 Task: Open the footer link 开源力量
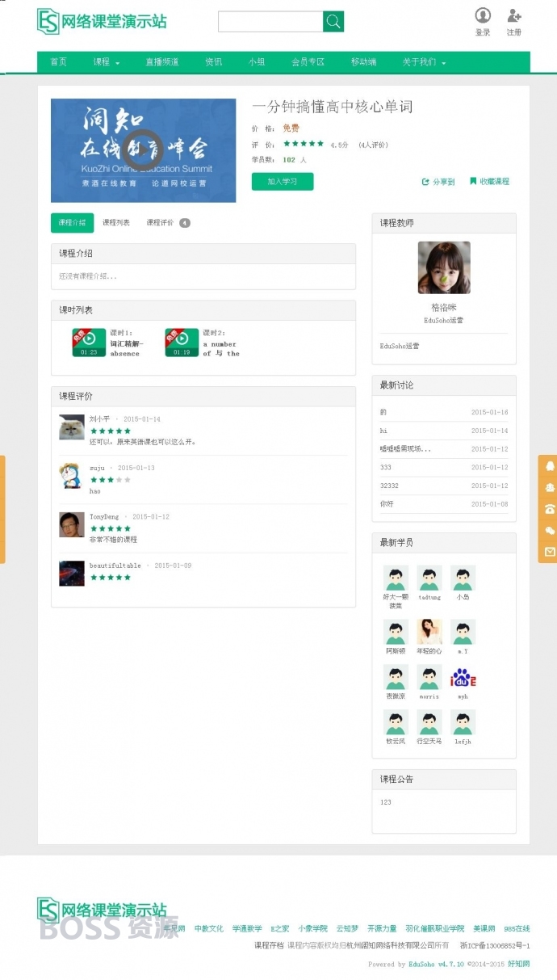(382, 929)
